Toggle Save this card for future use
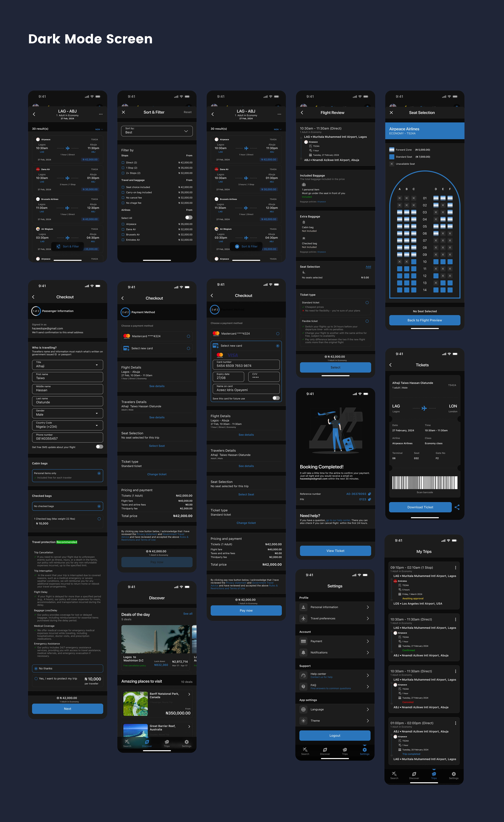 tap(276, 398)
